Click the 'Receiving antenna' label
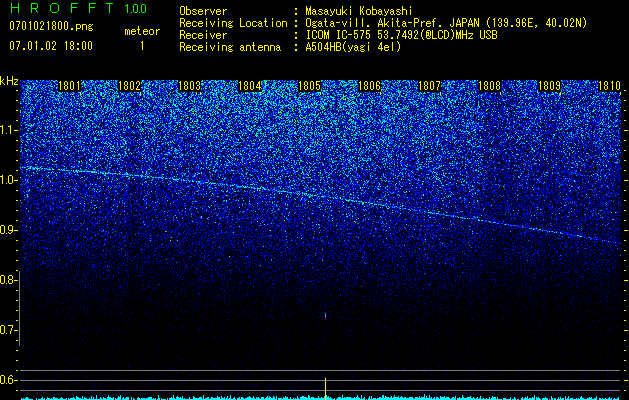This screenshot has width=629, height=400. tap(230, 47)
